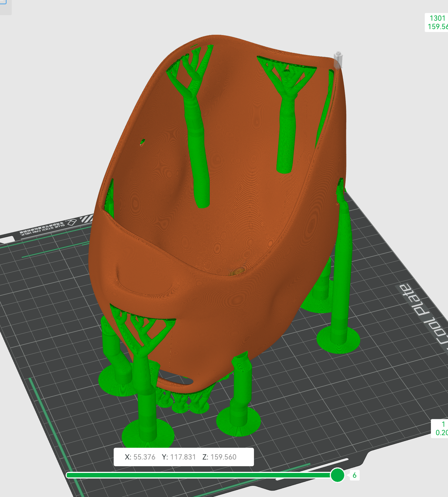The width and height of the screenshot is (448, 497).
Task: Click the nozzle position marker atop the model
Action: point(338,60)
